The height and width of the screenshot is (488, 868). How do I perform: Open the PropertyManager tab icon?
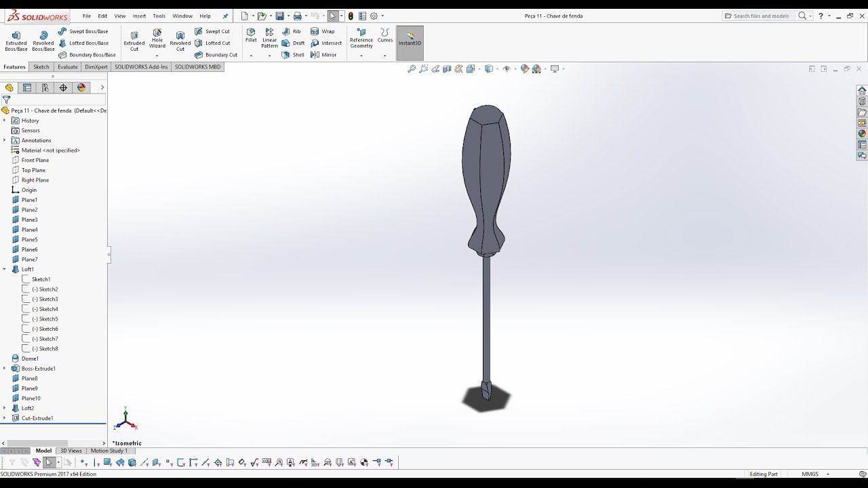(x=27, y=87)
